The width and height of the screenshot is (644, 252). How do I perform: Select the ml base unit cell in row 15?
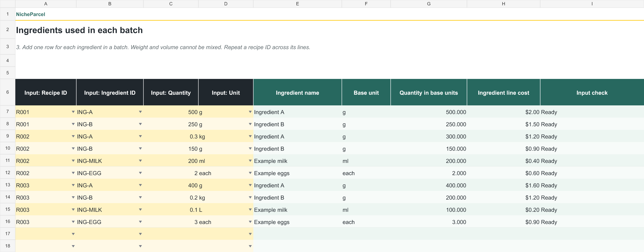click(x=366, y=210)
